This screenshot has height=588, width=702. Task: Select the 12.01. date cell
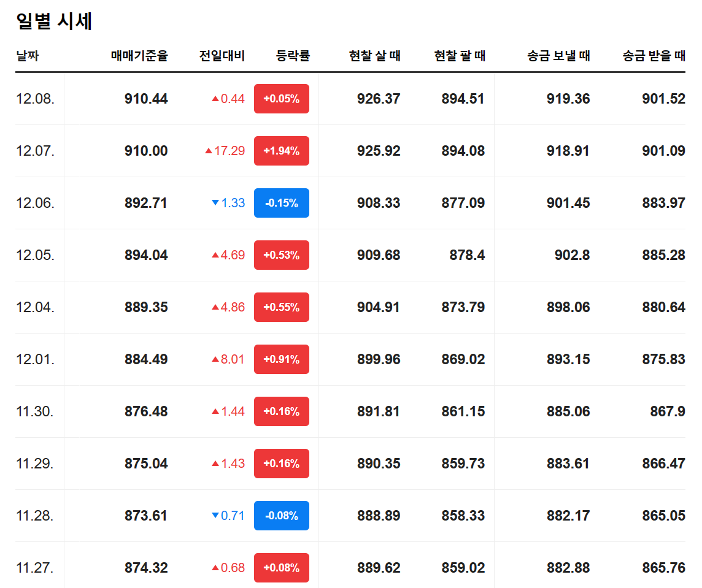36,359
